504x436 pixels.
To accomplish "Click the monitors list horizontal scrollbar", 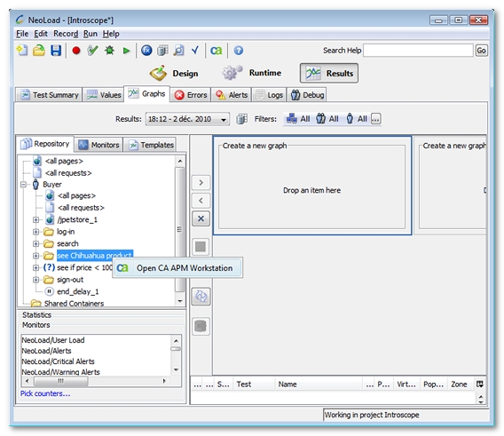I will click(x=61, y=381).
